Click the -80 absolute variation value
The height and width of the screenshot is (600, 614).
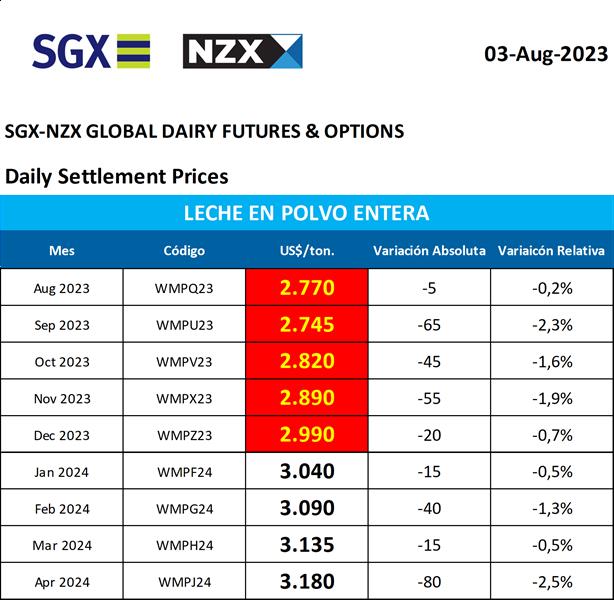point(430,582)
